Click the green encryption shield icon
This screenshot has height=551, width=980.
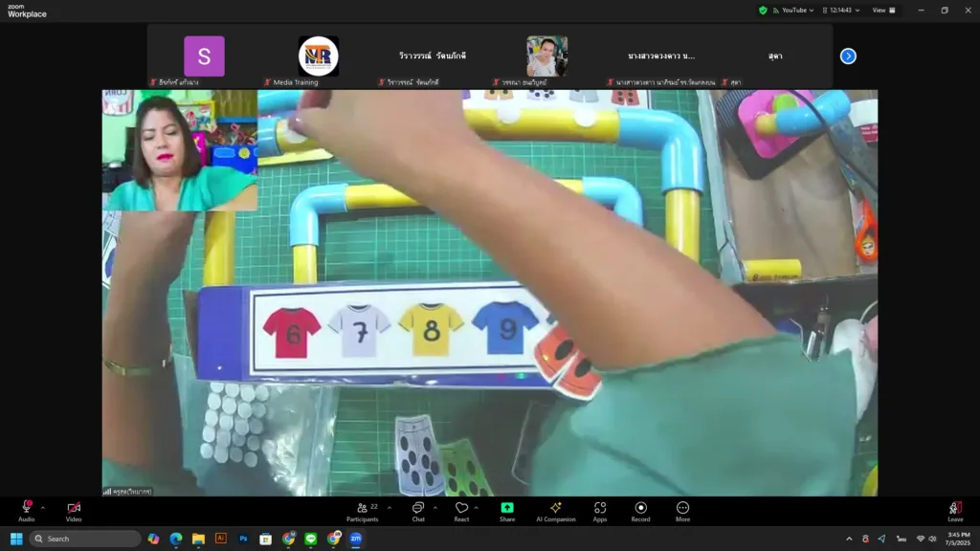(763, 11)
